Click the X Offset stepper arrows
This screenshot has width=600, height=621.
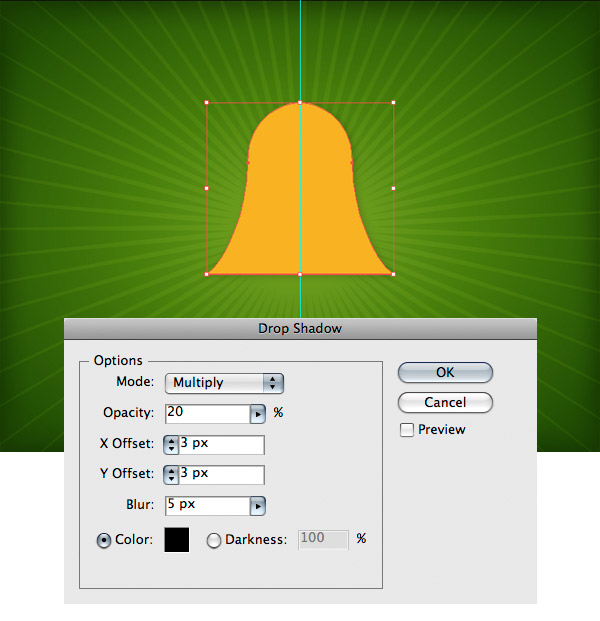tap(171, 444)
